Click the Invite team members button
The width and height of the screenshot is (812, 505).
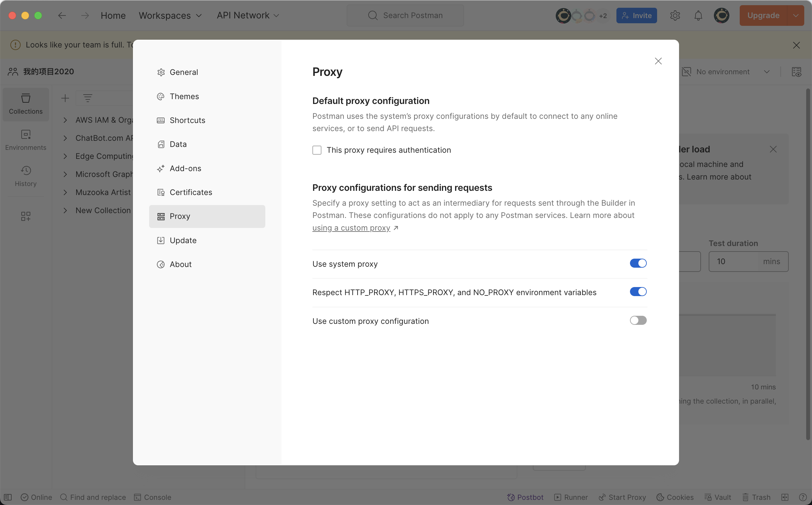[x=636, y=15]
